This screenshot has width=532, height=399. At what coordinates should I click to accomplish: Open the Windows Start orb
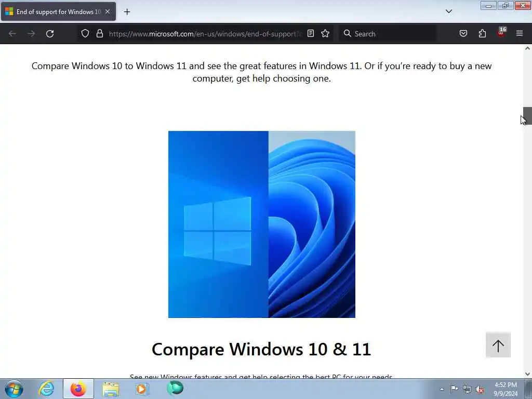click(14, 389)
